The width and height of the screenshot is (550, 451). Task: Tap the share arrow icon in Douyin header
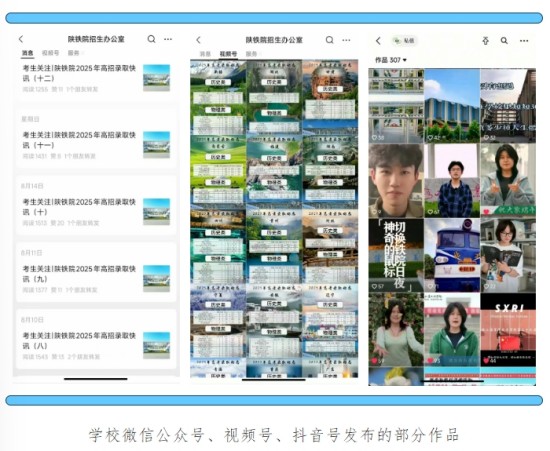point(485,41)
